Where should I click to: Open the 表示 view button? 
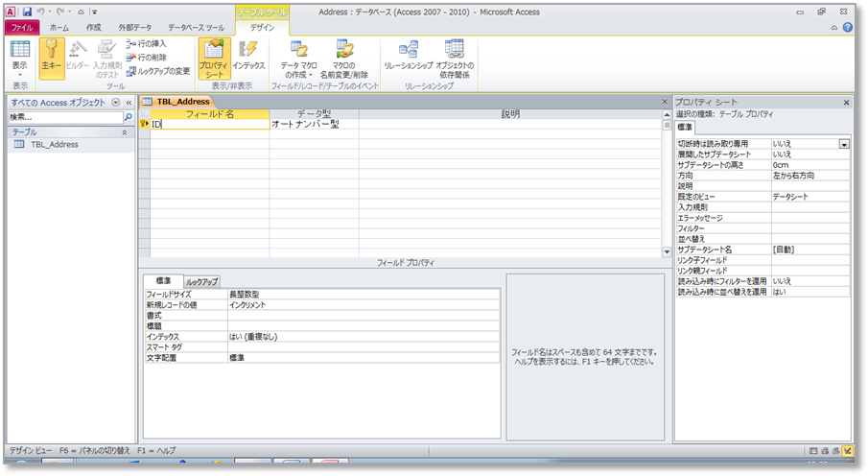(20, 58)
